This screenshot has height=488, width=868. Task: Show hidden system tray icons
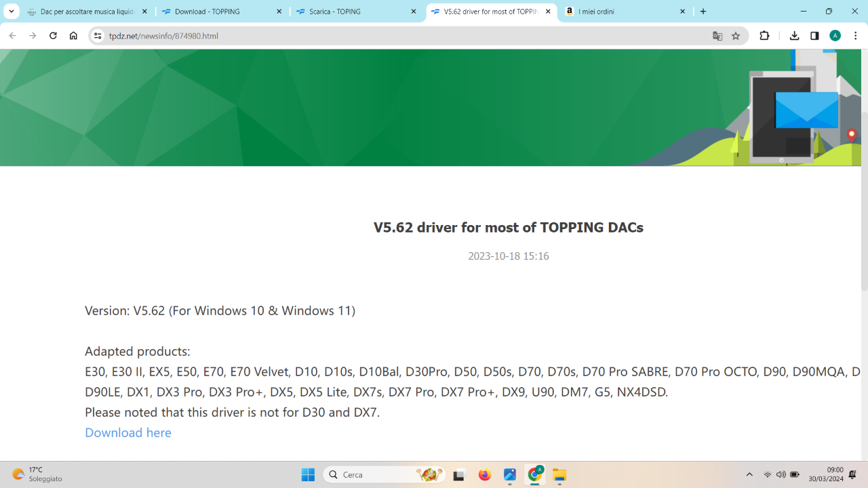749,474
